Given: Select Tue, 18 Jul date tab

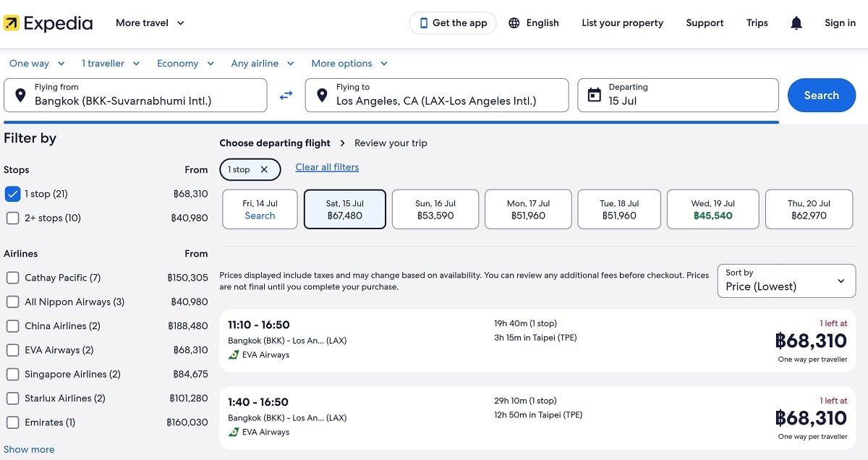Looking at the screenshot, I should pyautogui.click(x=619, y=209).
